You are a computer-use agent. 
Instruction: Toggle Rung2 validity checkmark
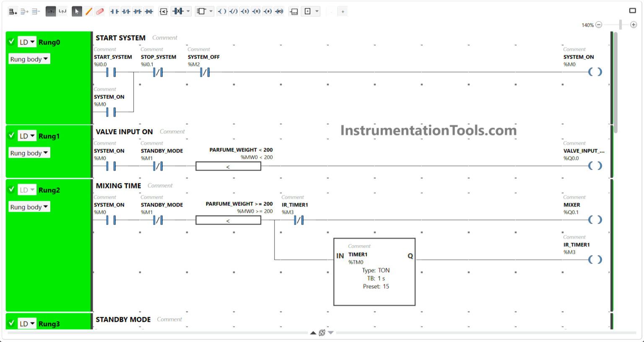pos(12,189)
